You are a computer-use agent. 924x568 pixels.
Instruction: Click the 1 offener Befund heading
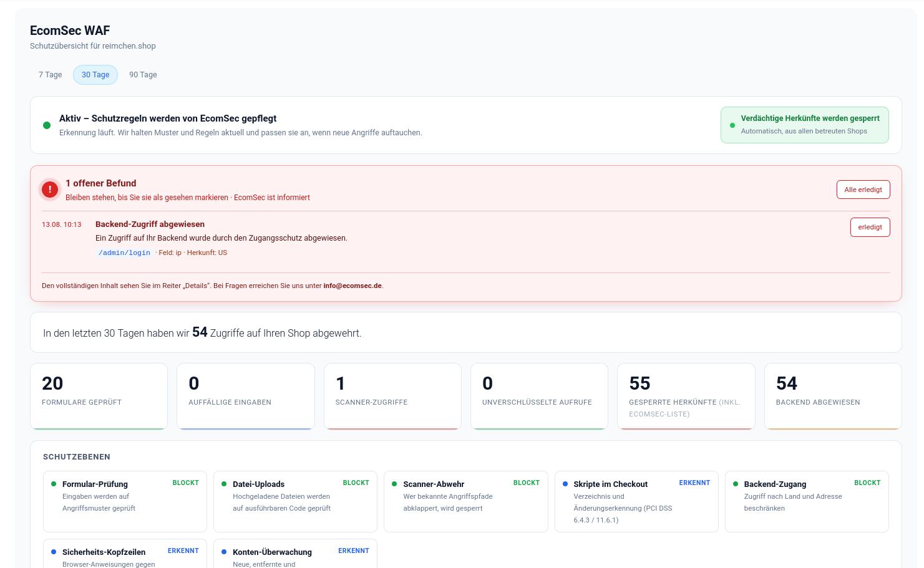pyautogui.click(x=101, y=183)
